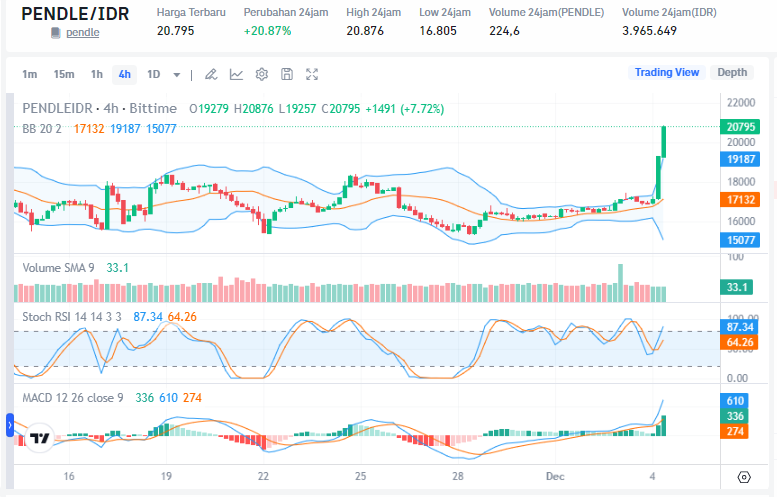This screenshot has height=497, width=777.
Task: Click the 25 date on time axis
Action: (x=360, y=476)
